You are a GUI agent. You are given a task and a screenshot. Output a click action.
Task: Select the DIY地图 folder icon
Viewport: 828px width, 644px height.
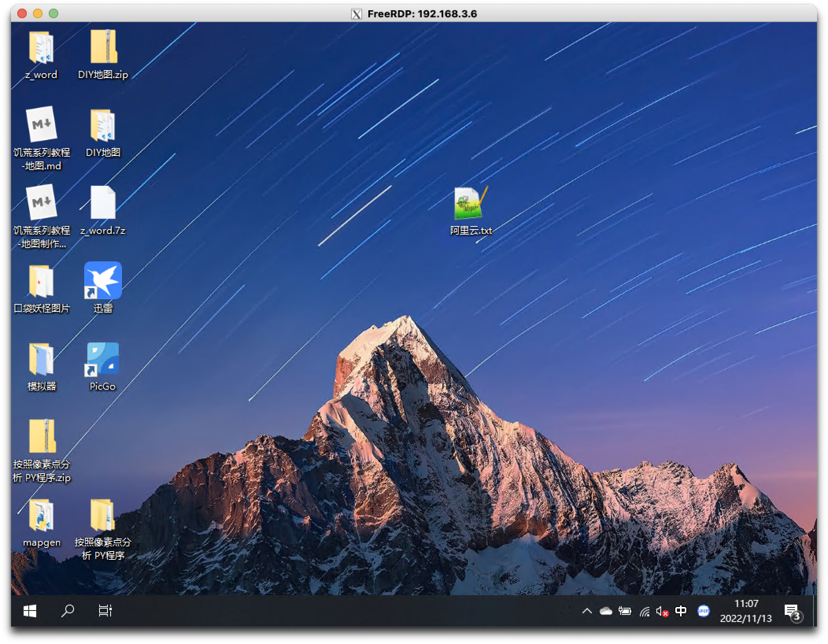tap(103, 126)
